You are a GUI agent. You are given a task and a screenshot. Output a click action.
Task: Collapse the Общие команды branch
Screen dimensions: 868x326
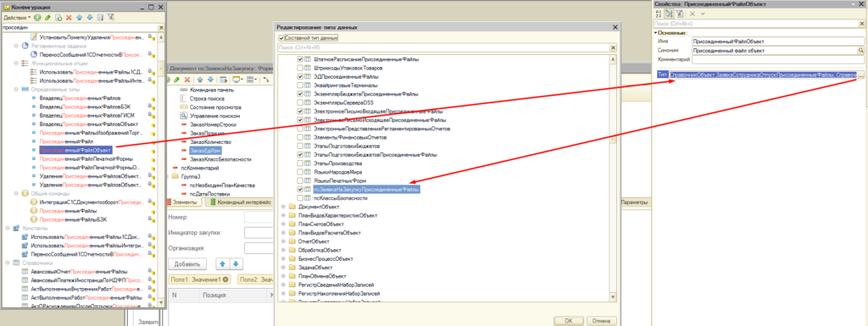click(x=15, y=193)
